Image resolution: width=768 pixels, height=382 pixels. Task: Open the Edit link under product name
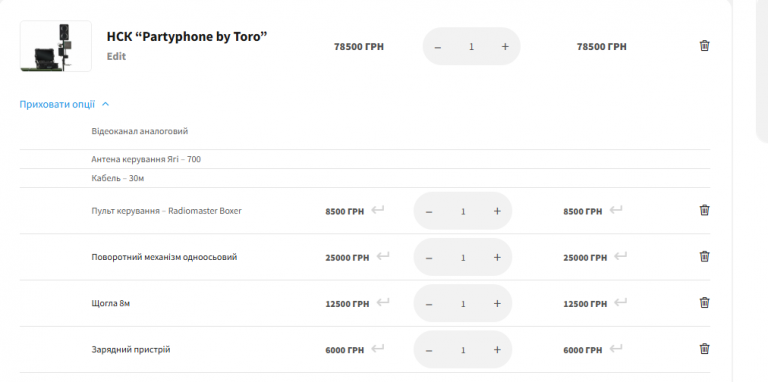click(117, 56)
